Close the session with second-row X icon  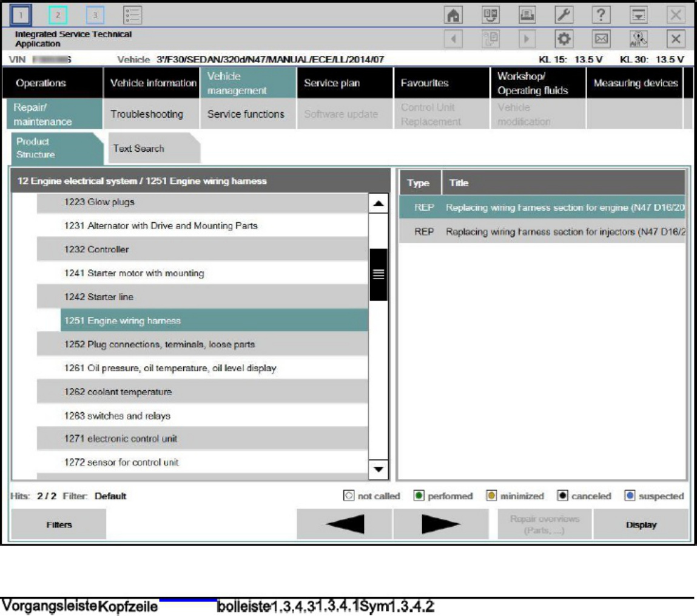tap(676, 39)
